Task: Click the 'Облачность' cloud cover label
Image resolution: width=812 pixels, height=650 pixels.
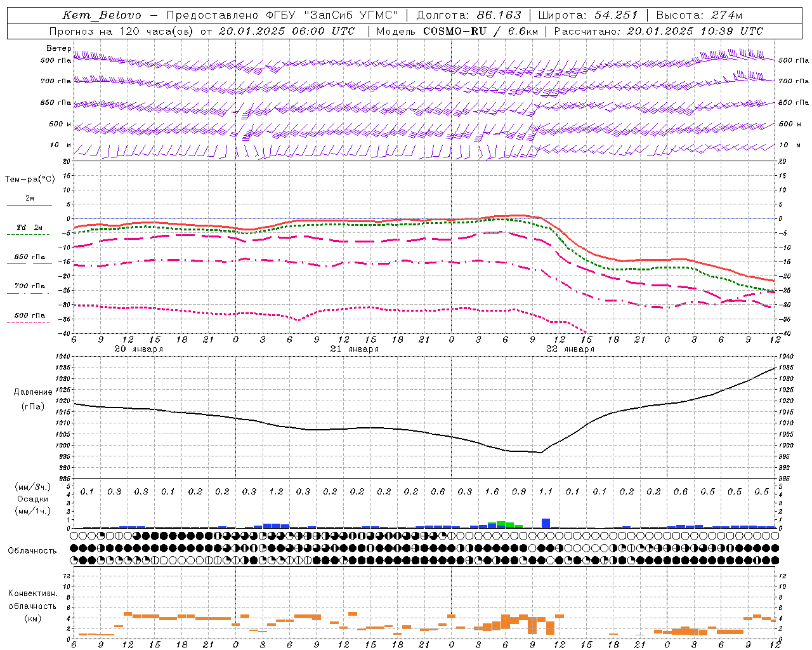Action: point(32,550)
